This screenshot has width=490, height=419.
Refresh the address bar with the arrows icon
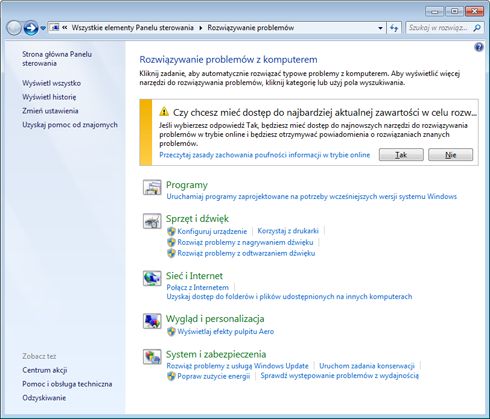(394, 28)
